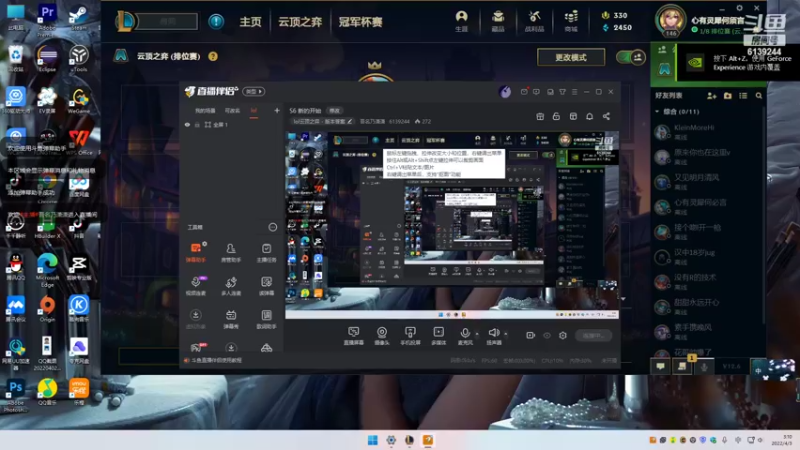Image resolution: width=800 pixels, height=450 pixels.
Task: Open the Microsoft Edge desktop shortcut
Action: coord(47,269)
